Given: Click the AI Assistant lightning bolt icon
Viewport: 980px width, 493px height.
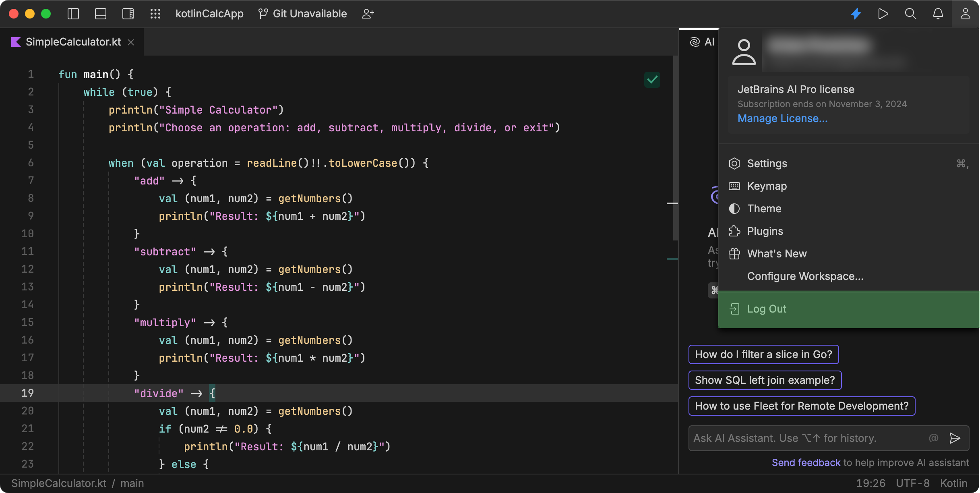Looking at the screenshot, I should pyautogui.click(x=856, y=13).
